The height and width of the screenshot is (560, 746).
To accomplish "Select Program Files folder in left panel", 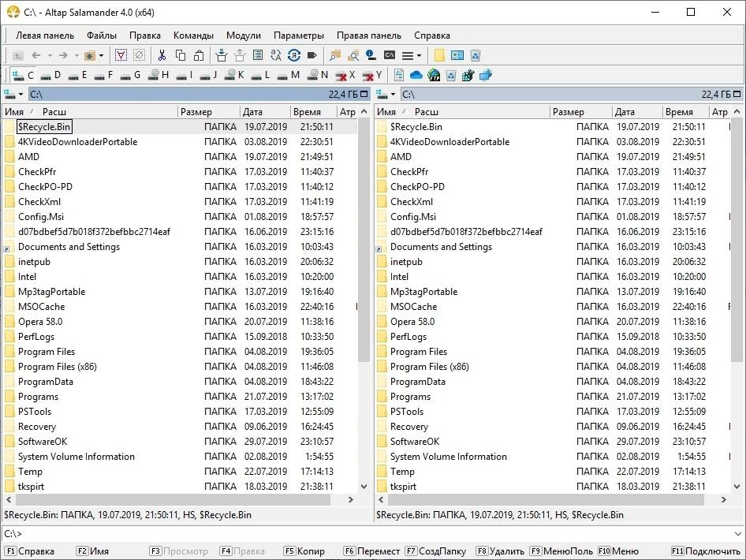I will click(x=47, y=352).
